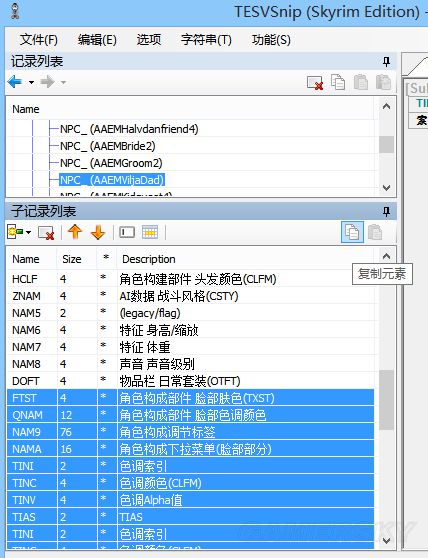428x558 pixels.
Task: Toggle pin on 子记录列表 panel
Action: coord(386,212)
